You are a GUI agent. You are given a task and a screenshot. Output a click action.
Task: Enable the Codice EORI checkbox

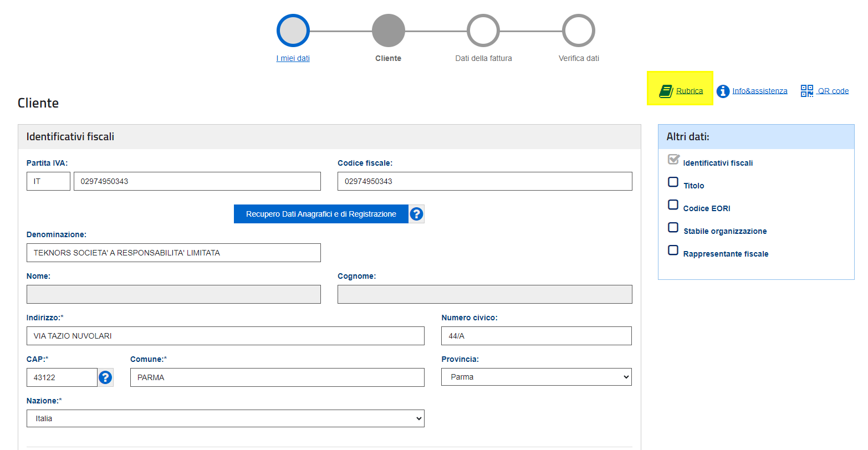tap(673, 204)
